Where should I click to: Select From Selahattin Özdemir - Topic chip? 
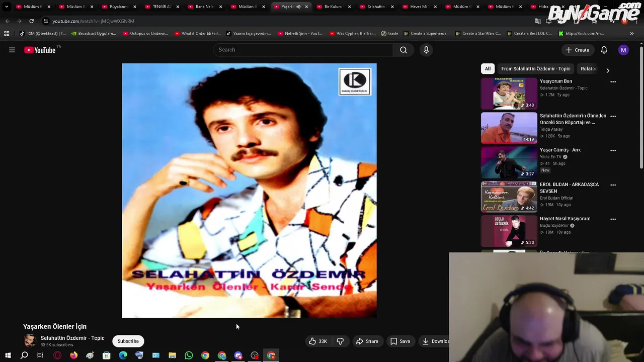[x=536, y=69]
